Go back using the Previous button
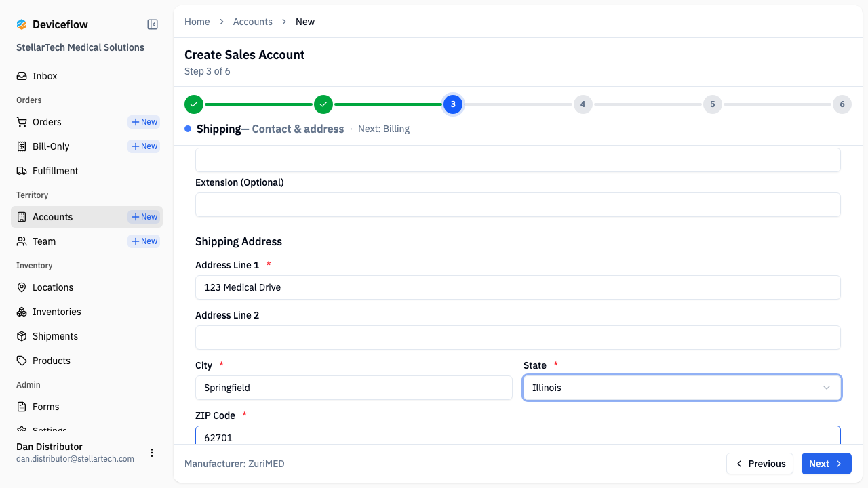The height and width of the screenshot is (488, 868). tap(759, 464)
